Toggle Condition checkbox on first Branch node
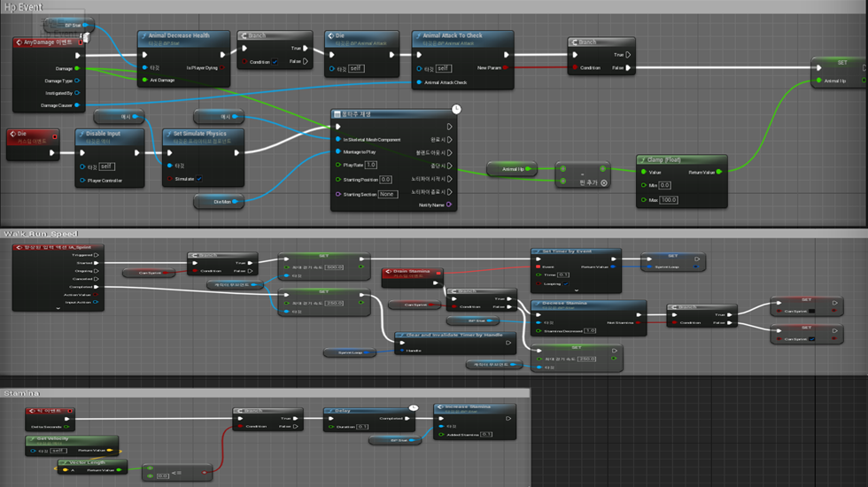Screen dimensions: 868x487 pyautogui.click(x=275, y=62)
